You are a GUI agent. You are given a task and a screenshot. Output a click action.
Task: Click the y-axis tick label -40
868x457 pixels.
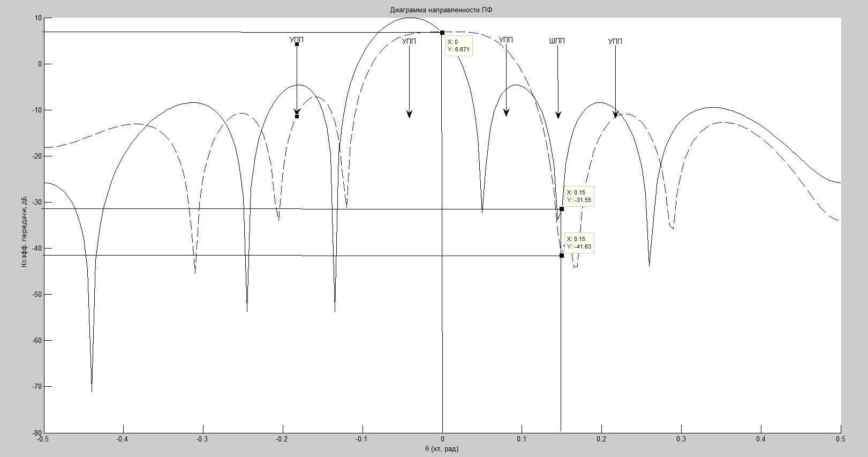pos(37,248)
